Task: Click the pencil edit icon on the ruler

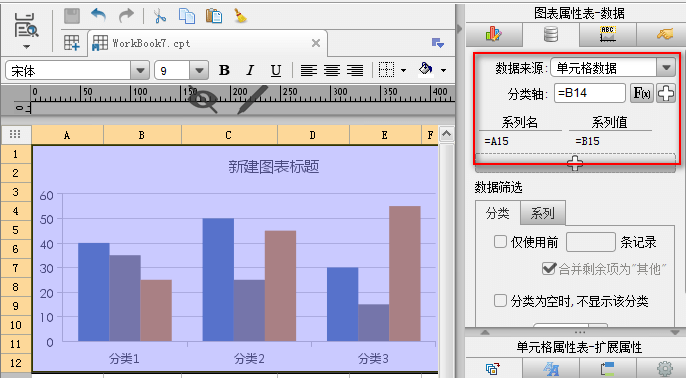Action: [x=252, y=100]
